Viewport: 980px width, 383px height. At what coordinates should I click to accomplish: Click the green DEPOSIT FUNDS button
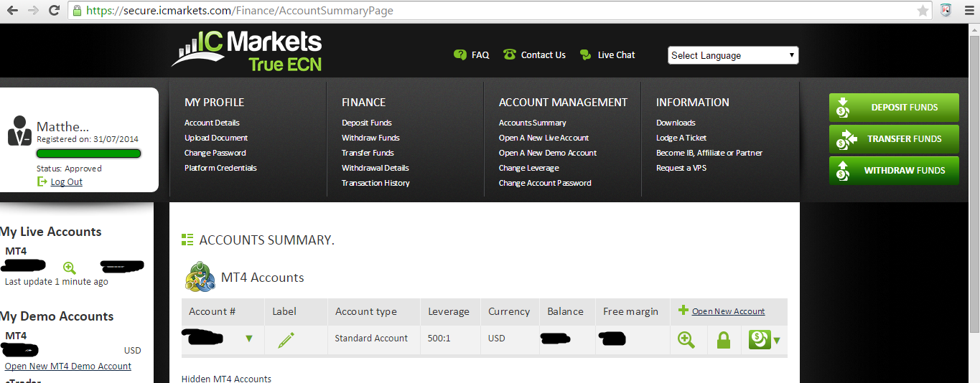(x=894, y=108)
